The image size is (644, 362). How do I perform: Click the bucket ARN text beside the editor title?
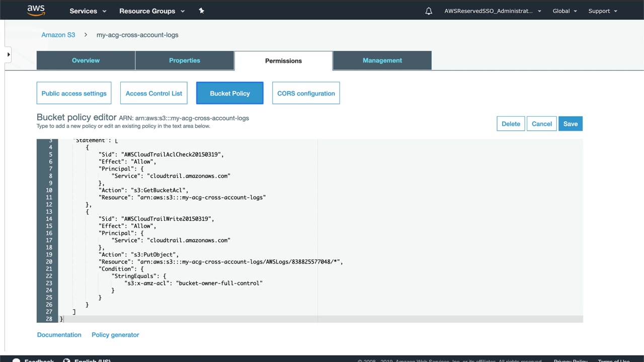[184, 118]
